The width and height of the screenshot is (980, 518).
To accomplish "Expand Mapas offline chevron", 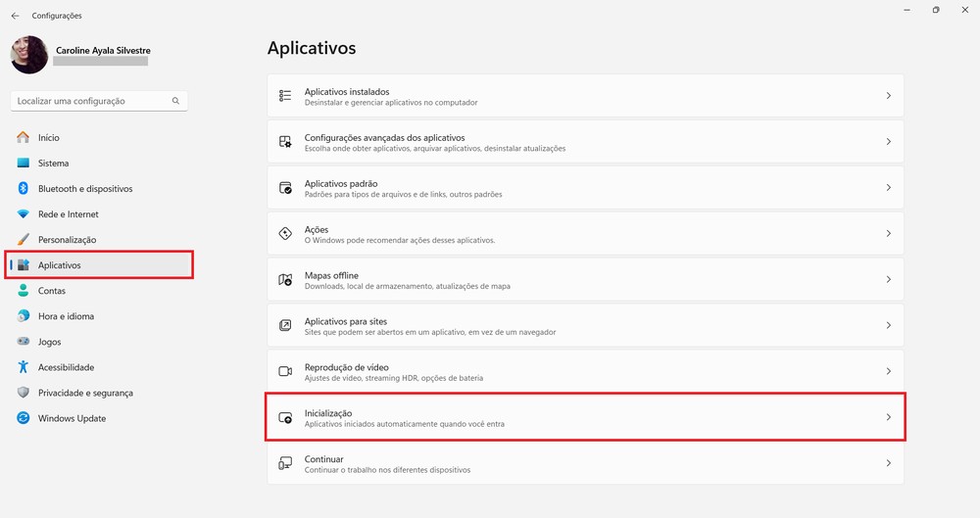I will click(x=888, y=279).
